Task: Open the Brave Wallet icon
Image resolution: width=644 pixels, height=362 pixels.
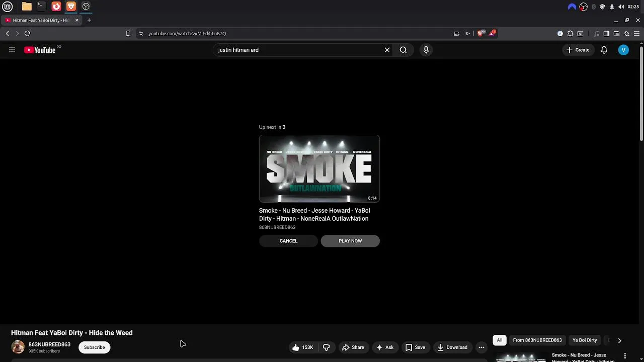Action: click(x=616, y=34)
